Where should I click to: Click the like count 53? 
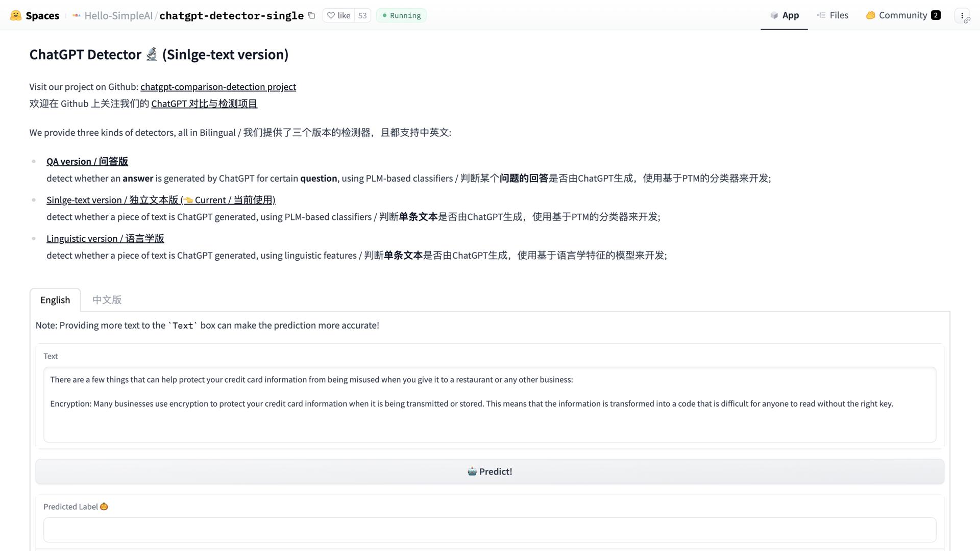pos(362,15)
